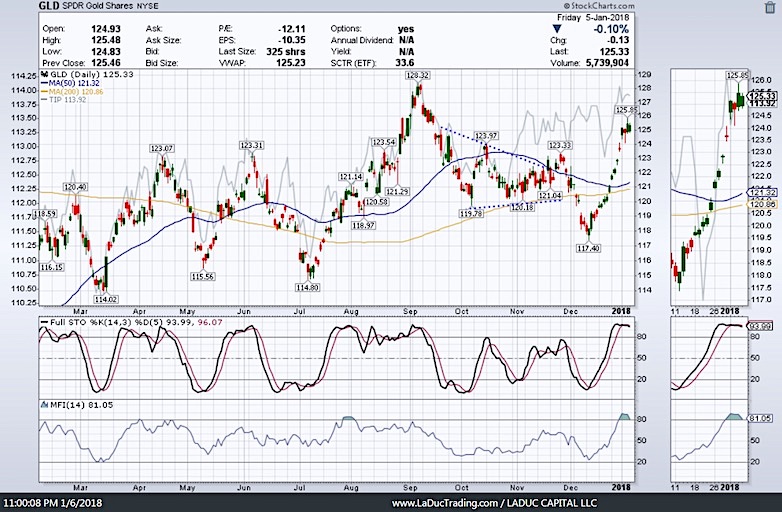The height and width of the screenshot is (512, 782).
Task: Click the Chg value -0.13
Action: [617, 40]
